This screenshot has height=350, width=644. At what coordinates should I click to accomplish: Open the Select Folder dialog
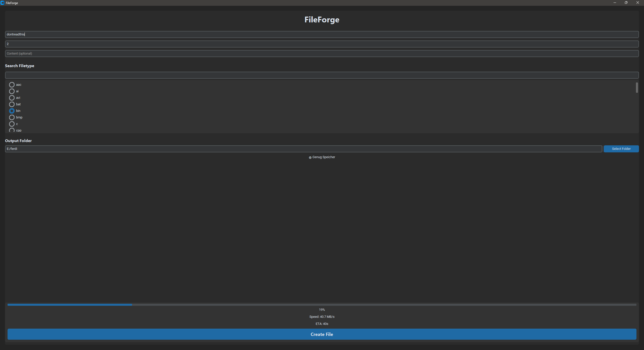pos(621,149)
